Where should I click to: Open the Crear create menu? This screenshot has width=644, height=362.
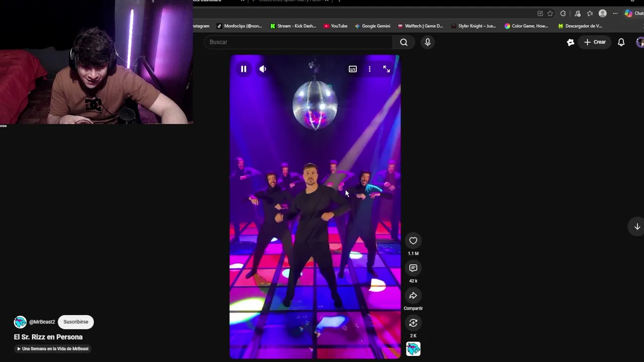[x=595, y=42]
